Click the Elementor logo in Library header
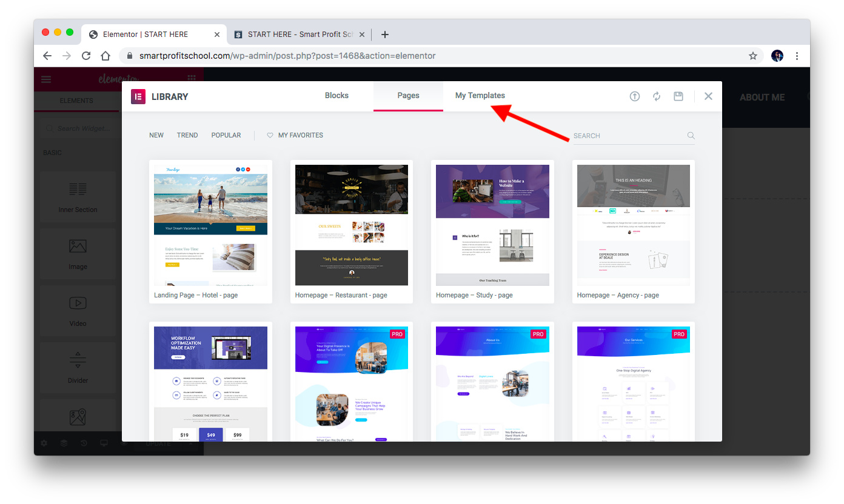This screenshot has height=504, width=844. point(138,96)
